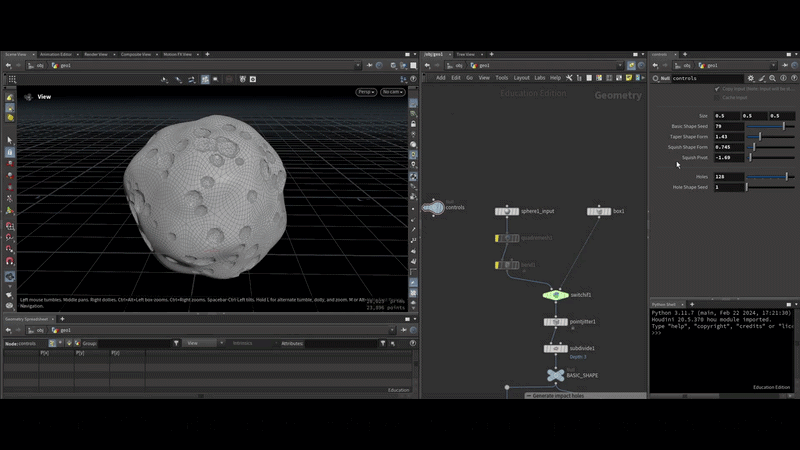Viewport: 800px width, 450px height.
Task: Click the highlighted handle tool in left toolbar
Action: coord(10,152)
